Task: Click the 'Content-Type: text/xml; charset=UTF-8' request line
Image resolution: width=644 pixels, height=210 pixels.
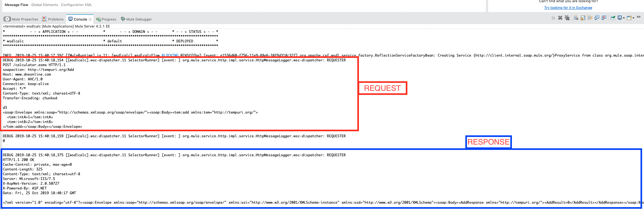Action: pos(41,93)
